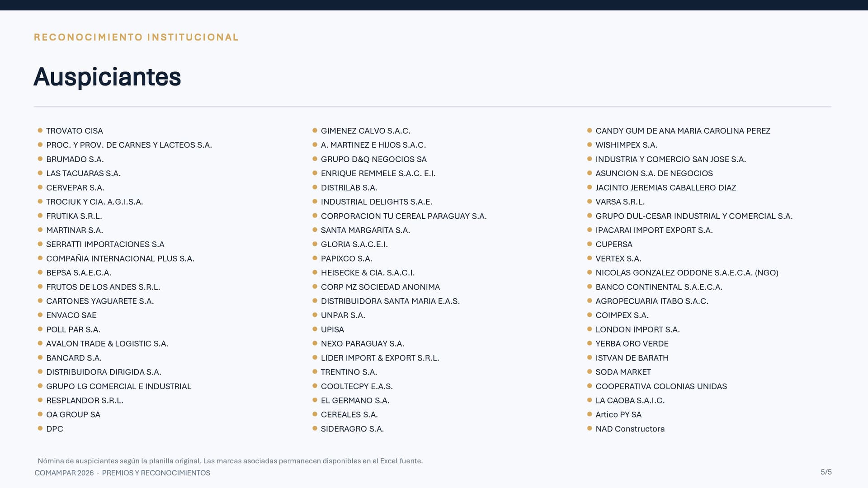Click 'GIMENEZ CALVO S.A.C.' entry

point(366,131)
